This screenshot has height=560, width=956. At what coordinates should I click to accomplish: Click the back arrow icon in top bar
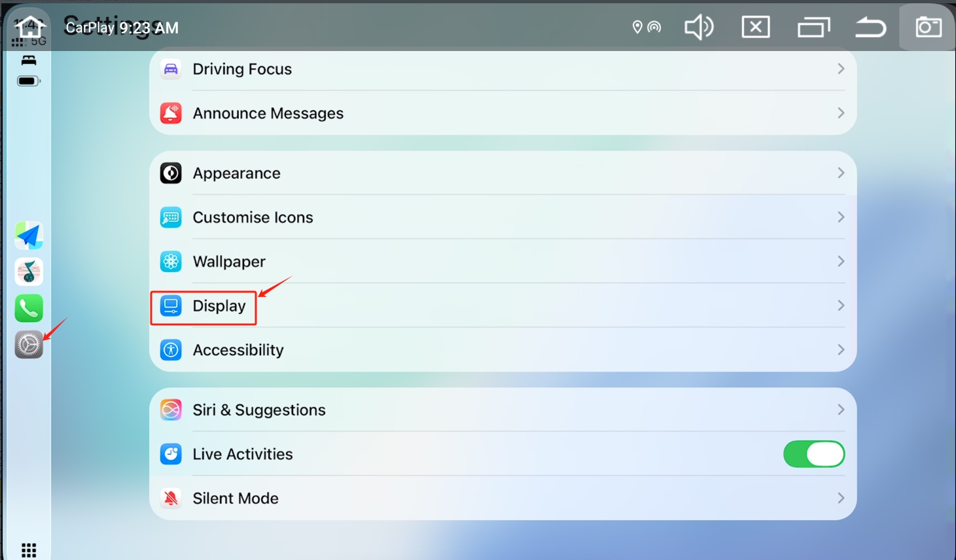coord(871,27)
